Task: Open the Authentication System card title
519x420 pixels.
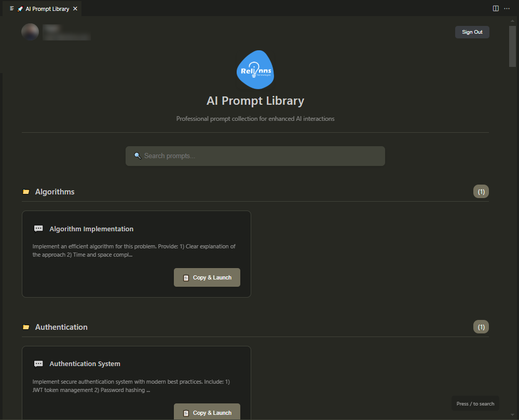Action: (x=85, y=364)
